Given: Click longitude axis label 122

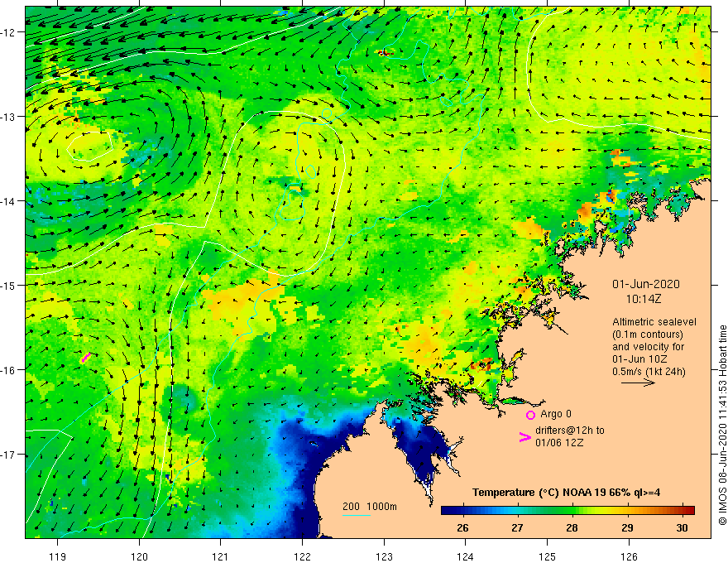Looking at the screenshot, I should point(302,556).
